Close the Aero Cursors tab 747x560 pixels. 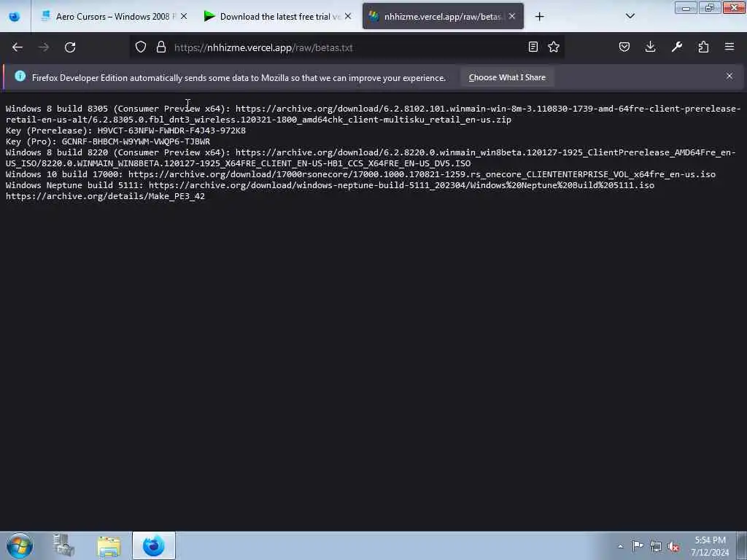(x=184, y=16)
